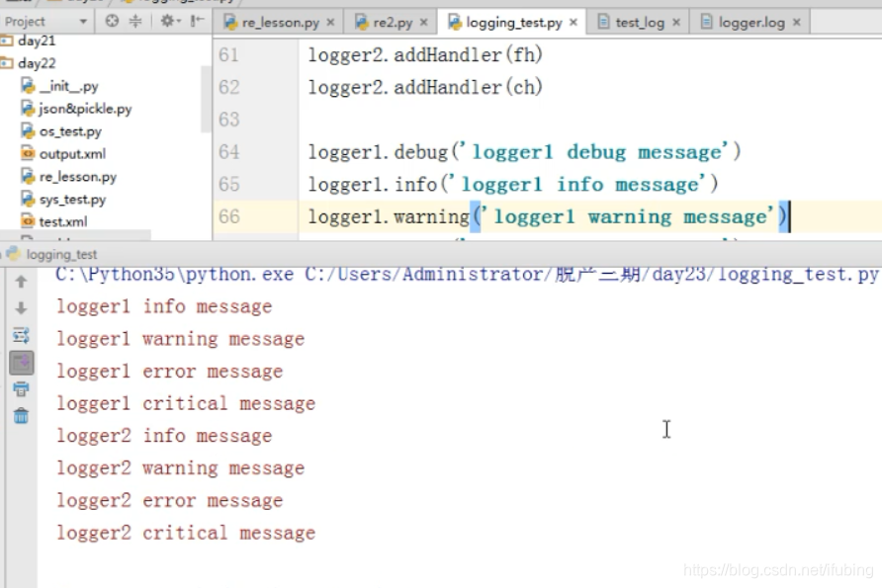882x588 pixels.
Task: Click line number 61 in the gutter
Action: click(x=228, y=54)
